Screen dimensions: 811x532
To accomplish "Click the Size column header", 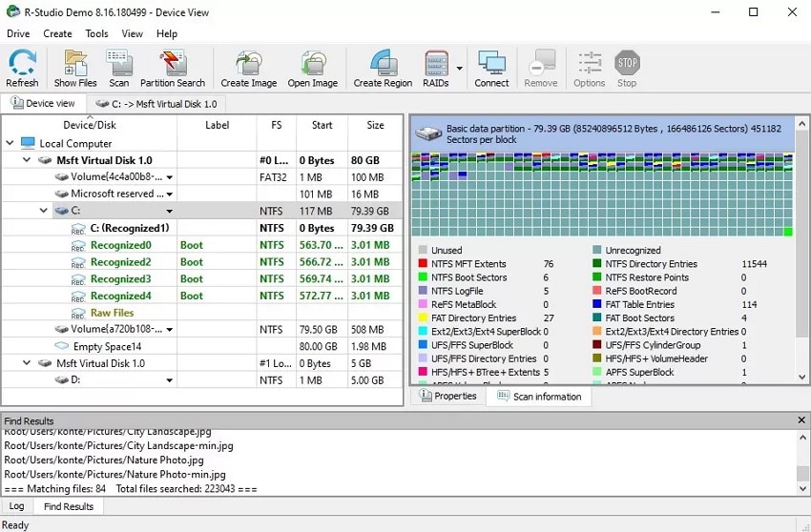I will coord(376,125).
